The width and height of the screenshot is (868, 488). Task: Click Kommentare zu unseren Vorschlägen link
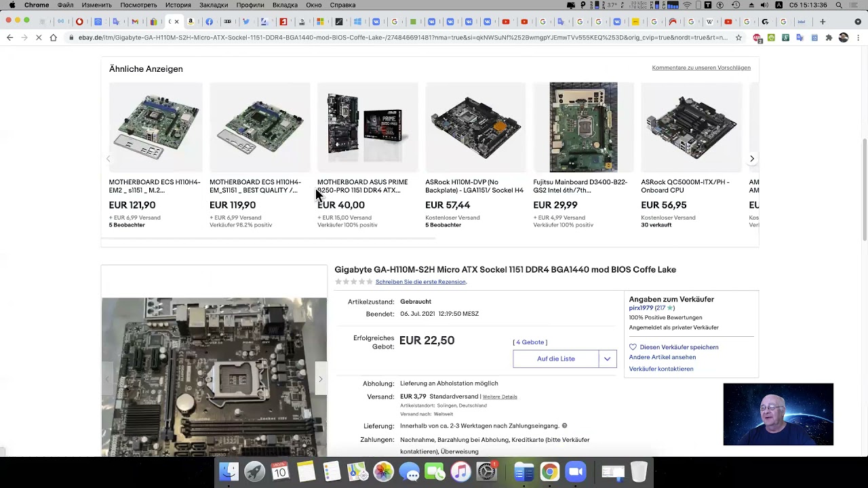pyautogui.click(x=701, y=68)
